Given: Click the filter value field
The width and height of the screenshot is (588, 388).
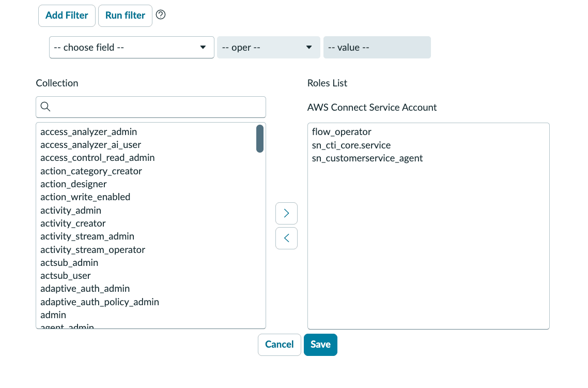Looking at the screenshot, I should pos(377,47).
